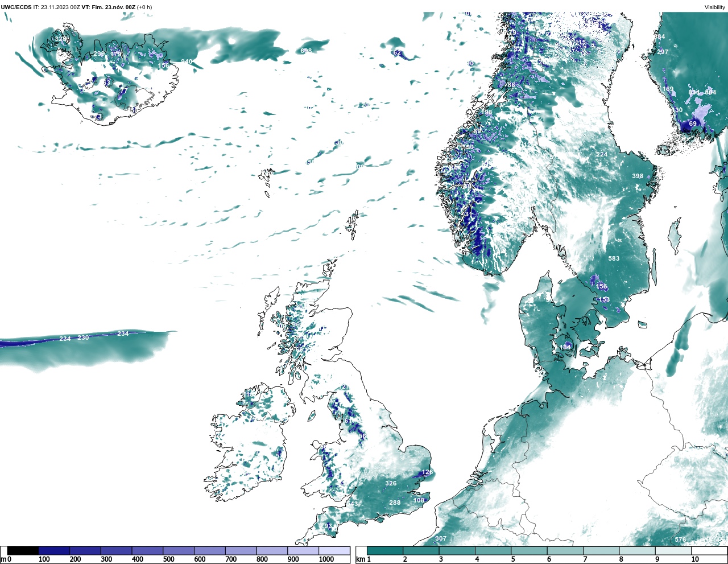Click the 307 value over France

click(441, 538)
